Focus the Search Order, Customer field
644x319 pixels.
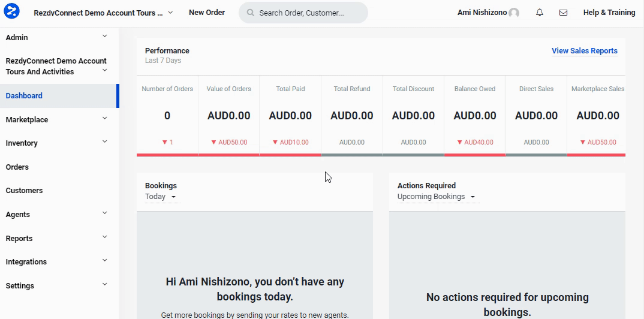click(x=303, y=13)
